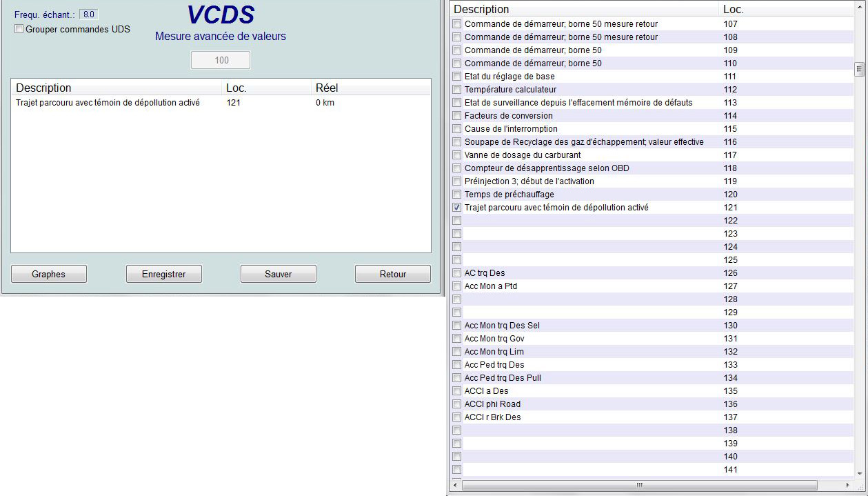Check the Température calculateur item
Viewport: 868px width, 496px height.
[x=456, y=89]
